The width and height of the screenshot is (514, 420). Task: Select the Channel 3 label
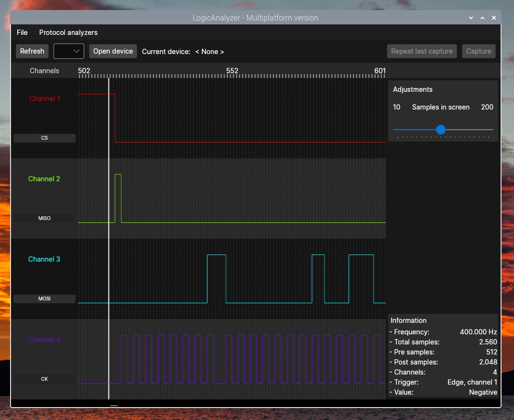44,259
